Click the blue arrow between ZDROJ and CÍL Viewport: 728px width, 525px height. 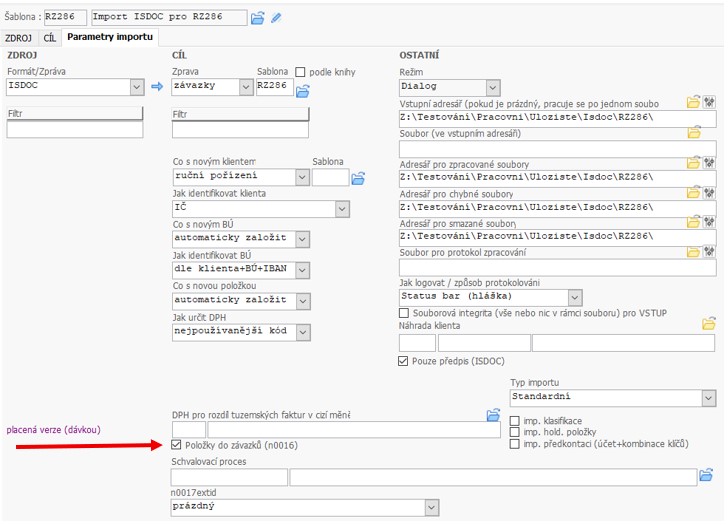156,87
